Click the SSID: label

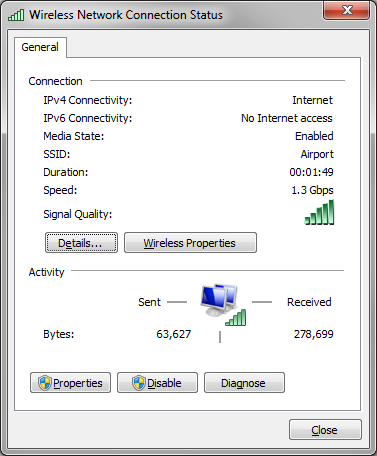[x=57, y=154]
